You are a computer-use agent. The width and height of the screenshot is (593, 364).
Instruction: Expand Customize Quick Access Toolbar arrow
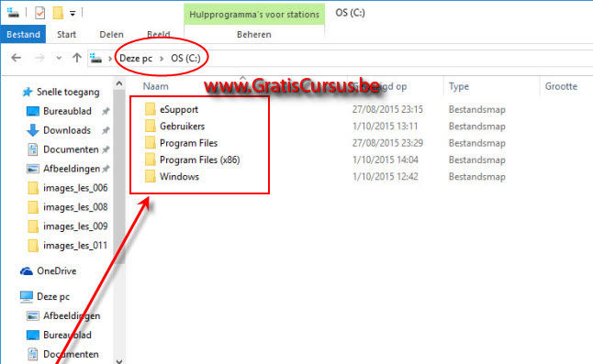coord(73,14)
